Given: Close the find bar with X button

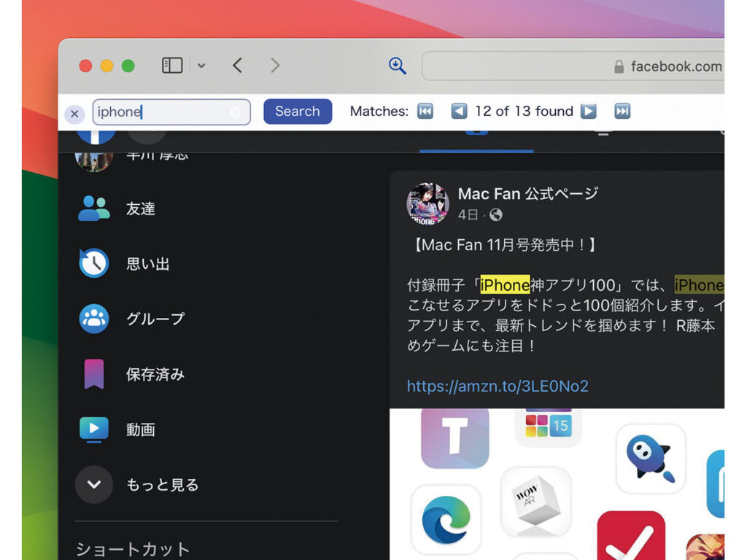Looking at the screenshot, I should coord(74,114).
